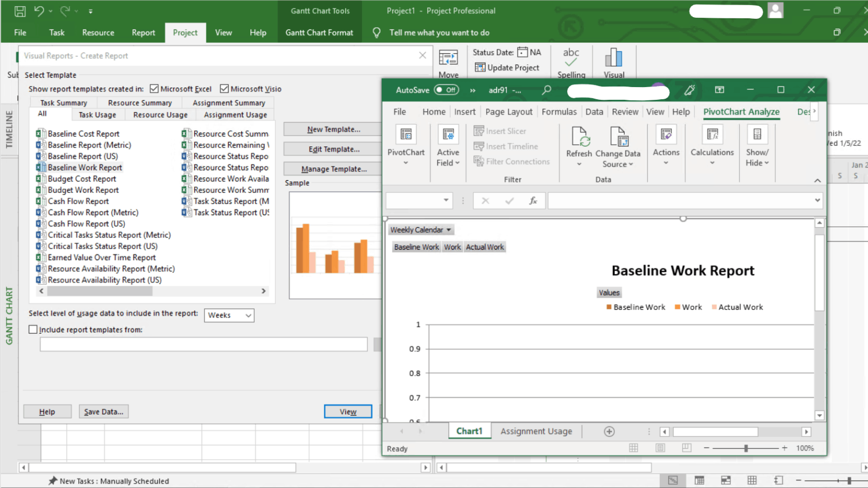Click the Manage Template button
Viewport: 868px width, 488px height.
tap(334, 169)
